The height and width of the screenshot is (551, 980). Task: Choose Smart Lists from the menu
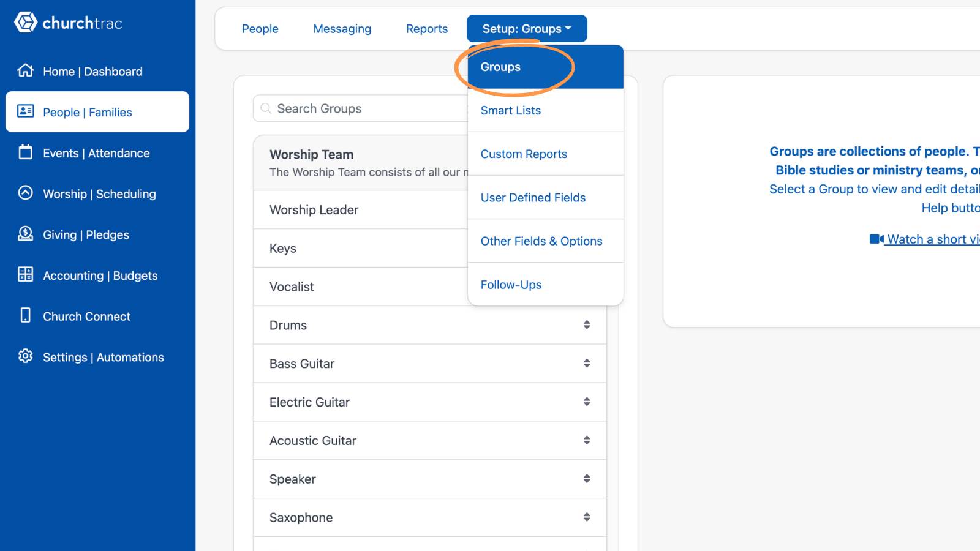pyautogui.click(x=545, y=110)
